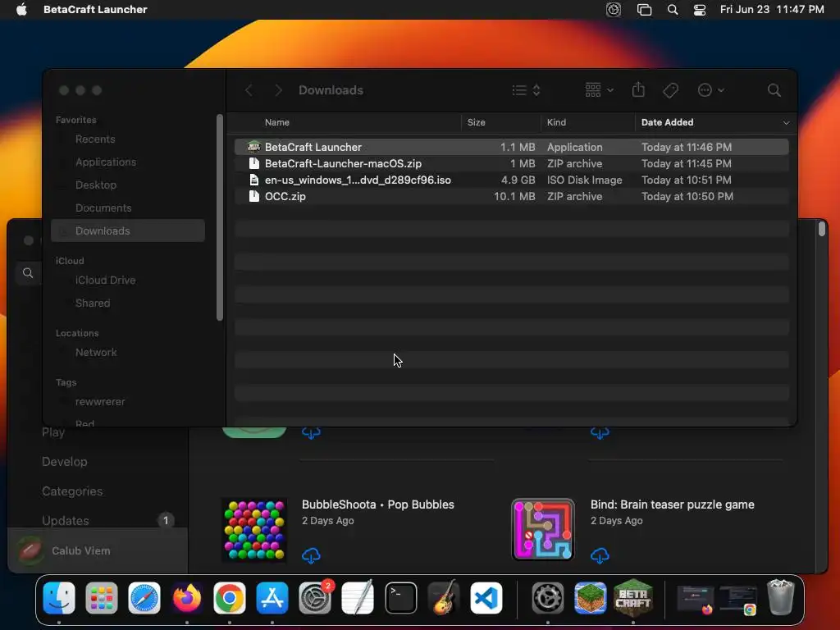
Task: Open App Store from the Dock
Action: (x=272, y=598)
